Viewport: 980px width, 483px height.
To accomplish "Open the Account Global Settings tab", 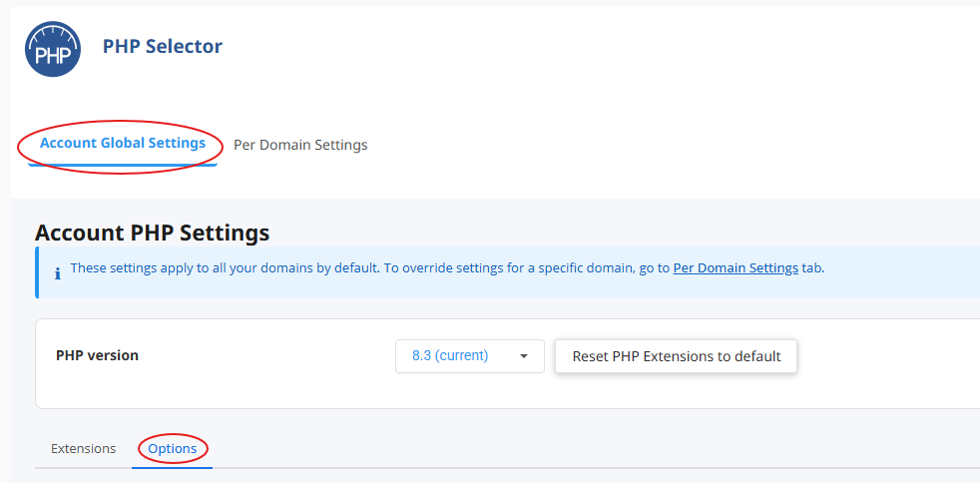I will [x=123, y=143].
